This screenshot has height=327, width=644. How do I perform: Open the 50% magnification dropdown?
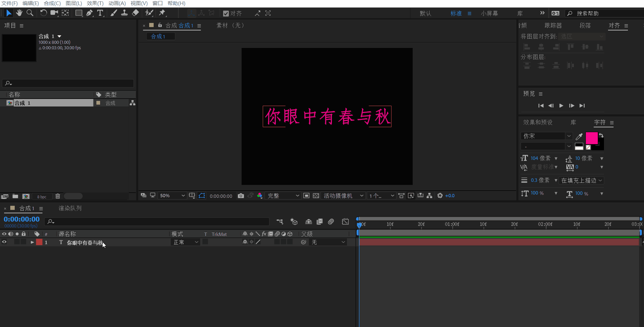(172, 196)
